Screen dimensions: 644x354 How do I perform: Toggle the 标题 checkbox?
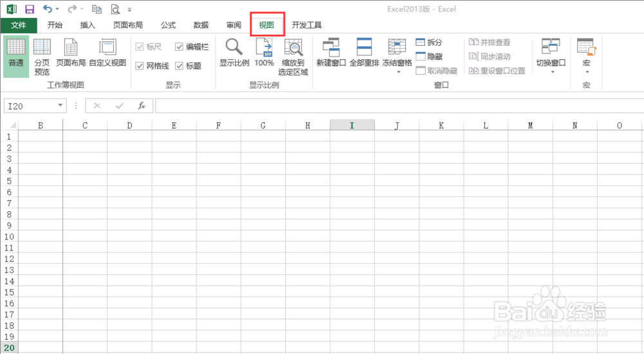[x=188, y=66]
